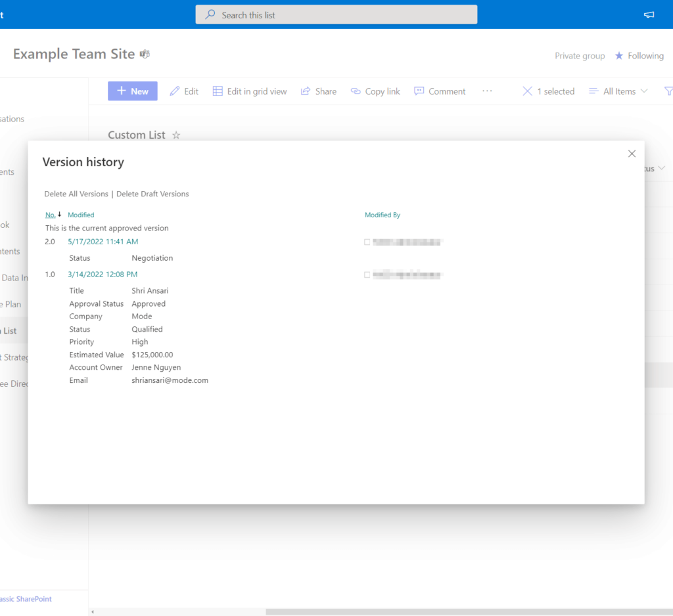The width and height of the screenshot is (673, 616).
Task: Check the box for version 2.0 modifier
Action: tap(367, 242)
